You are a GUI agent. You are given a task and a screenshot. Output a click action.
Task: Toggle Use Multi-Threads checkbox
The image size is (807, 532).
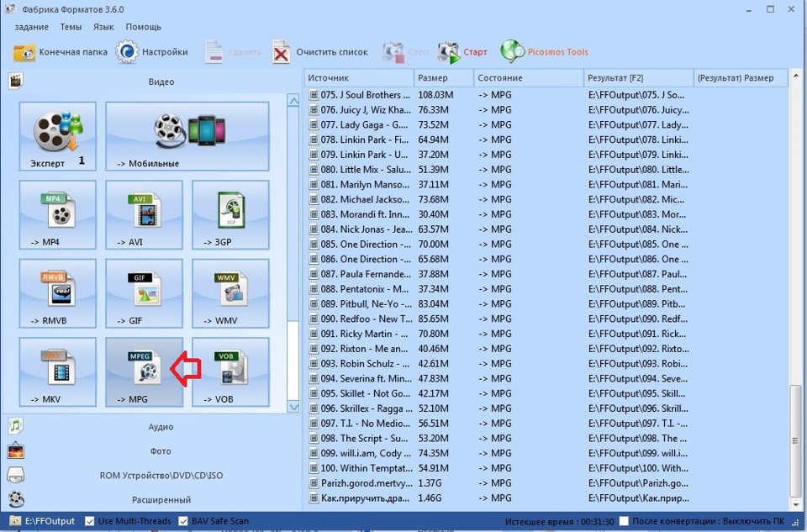(90, 521)
